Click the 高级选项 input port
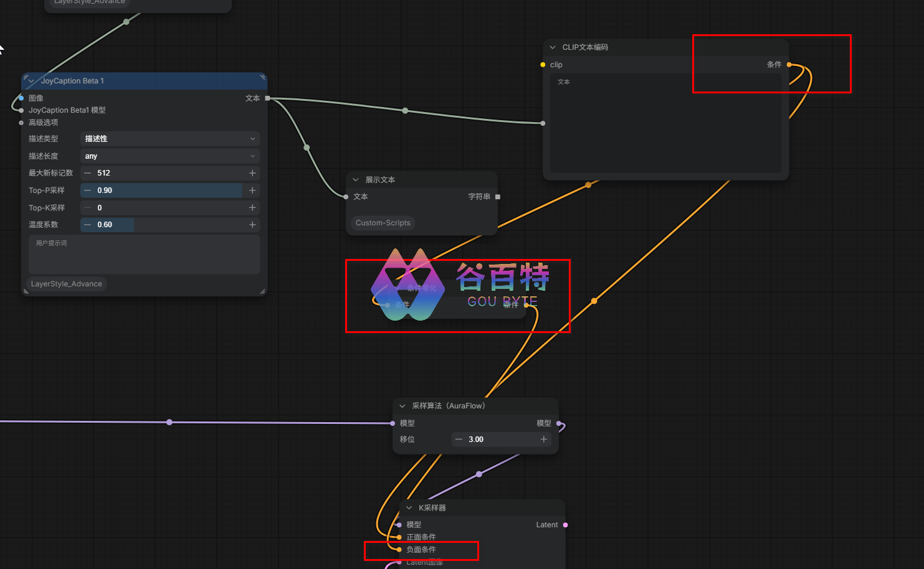 [21, 123]
